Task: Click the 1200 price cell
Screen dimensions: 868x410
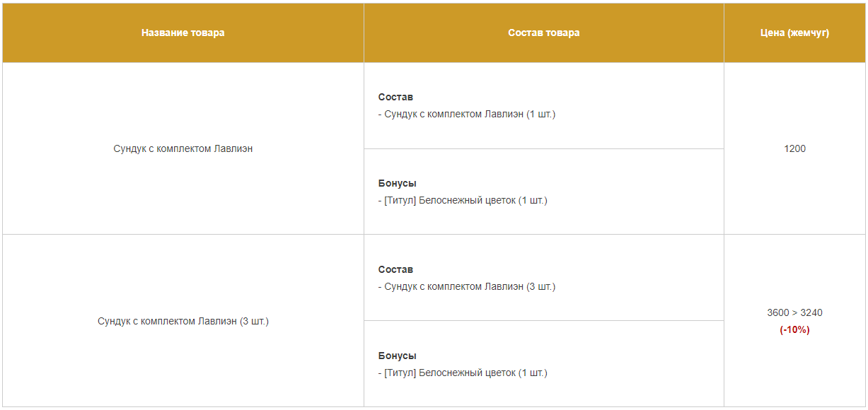Action: 794,149
